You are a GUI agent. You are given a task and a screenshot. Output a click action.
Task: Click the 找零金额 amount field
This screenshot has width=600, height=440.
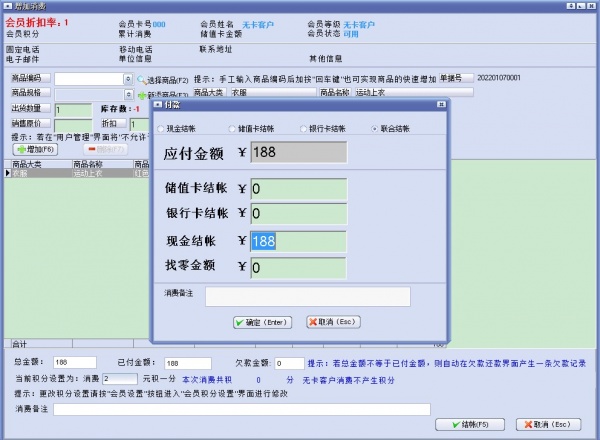click(x=299, y=268)
